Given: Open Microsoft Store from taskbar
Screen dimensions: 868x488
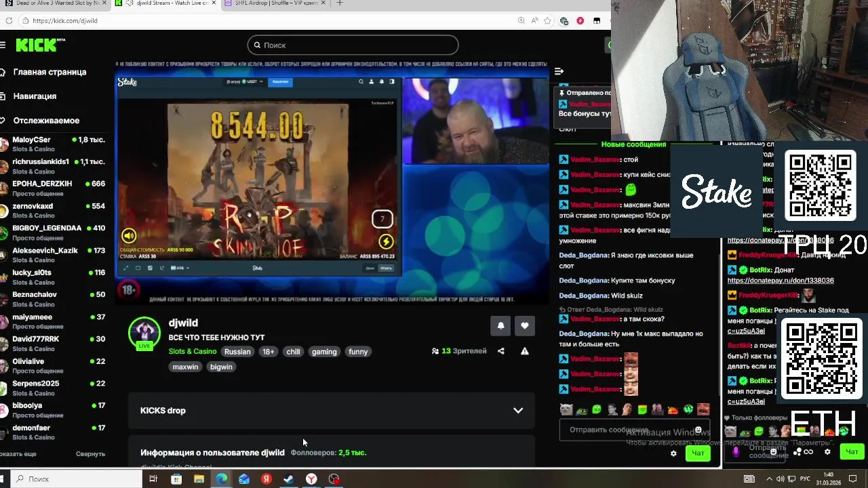Looking at the screenshot, I should coord(176,479).
